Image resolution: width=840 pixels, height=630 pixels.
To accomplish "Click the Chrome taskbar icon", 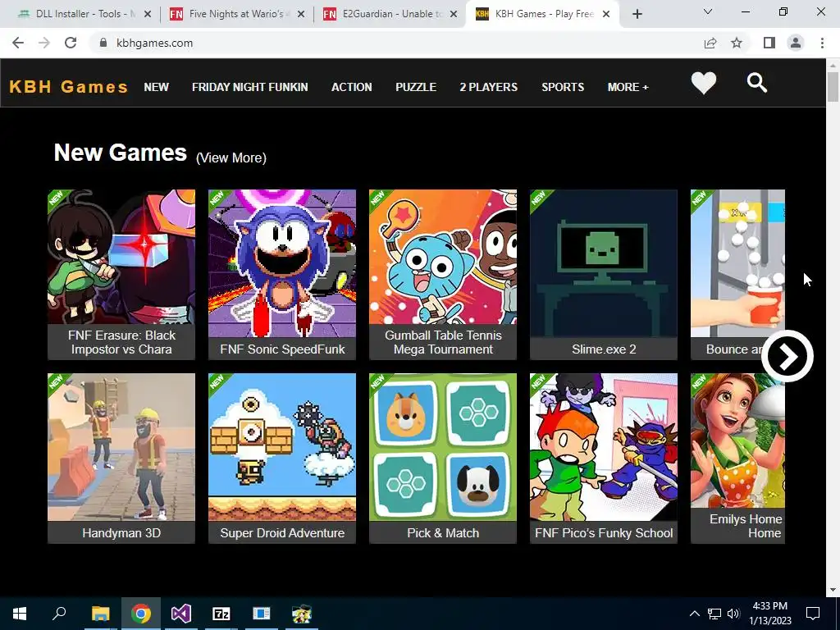I will point(140,614).
